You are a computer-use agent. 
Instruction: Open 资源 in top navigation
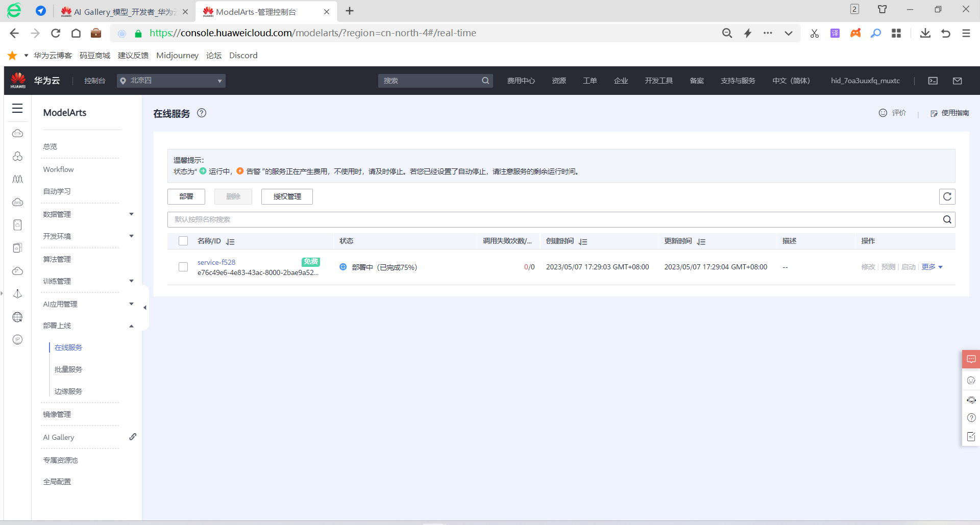point(559,81)
